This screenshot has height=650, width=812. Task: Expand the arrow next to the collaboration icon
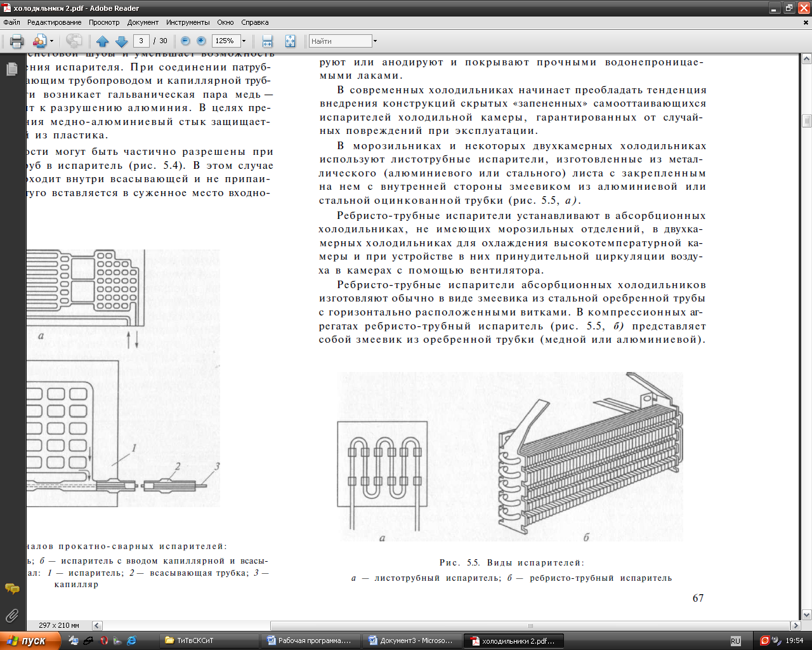pos(52,41)
